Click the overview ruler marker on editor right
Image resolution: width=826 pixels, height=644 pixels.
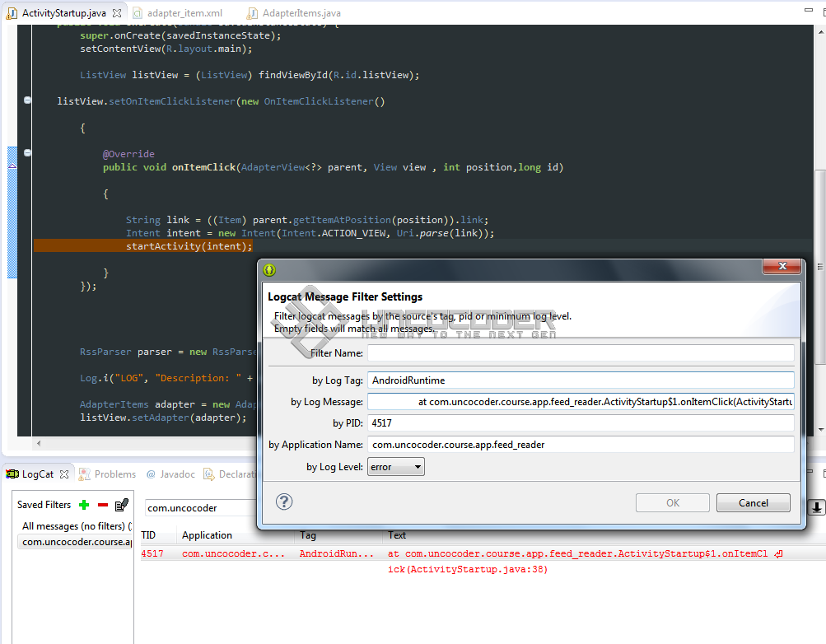pyautogui.click(x=820, y=267)
